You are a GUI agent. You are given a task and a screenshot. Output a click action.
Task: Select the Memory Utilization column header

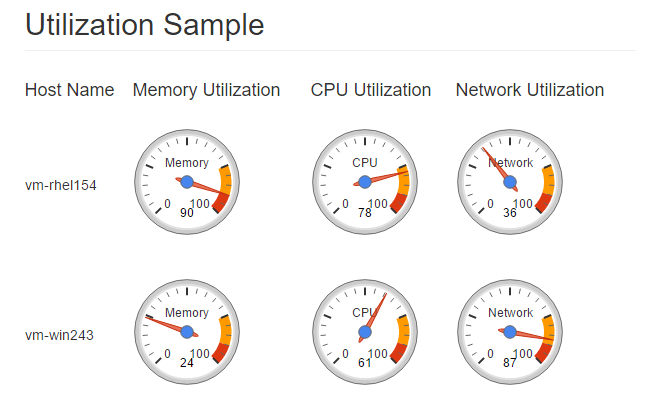coord(206,90)
